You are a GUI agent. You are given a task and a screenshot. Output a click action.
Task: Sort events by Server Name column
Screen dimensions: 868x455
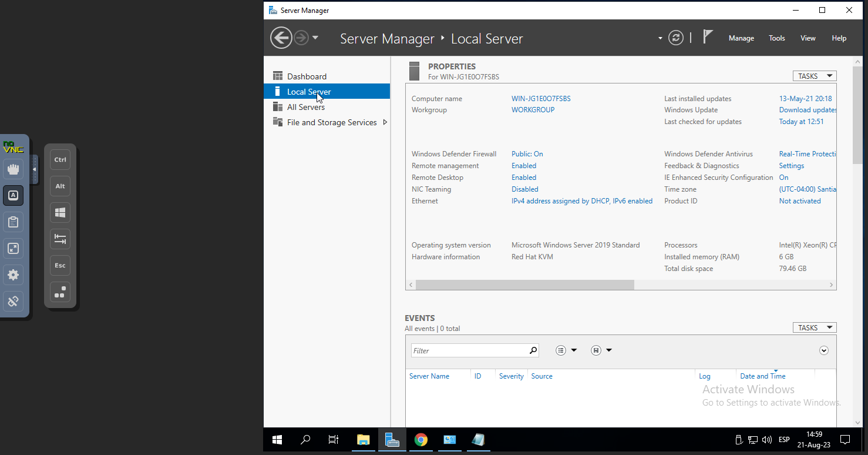click(429, 376)
